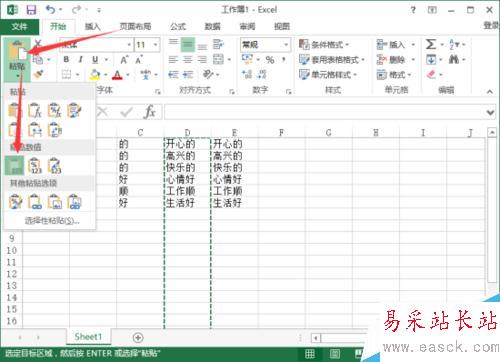Click the decrease decimal icon
This screenshot has height=362, width=500.
tap(262, 74)
